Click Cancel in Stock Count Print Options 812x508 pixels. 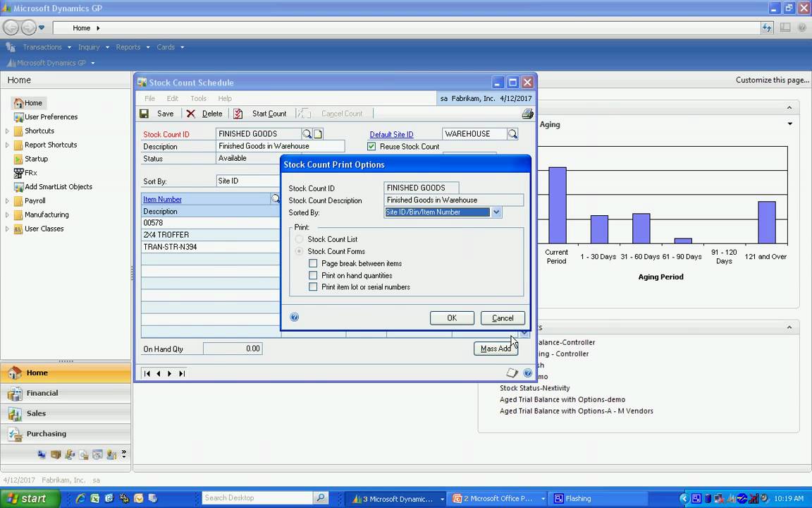click(503, 317)
